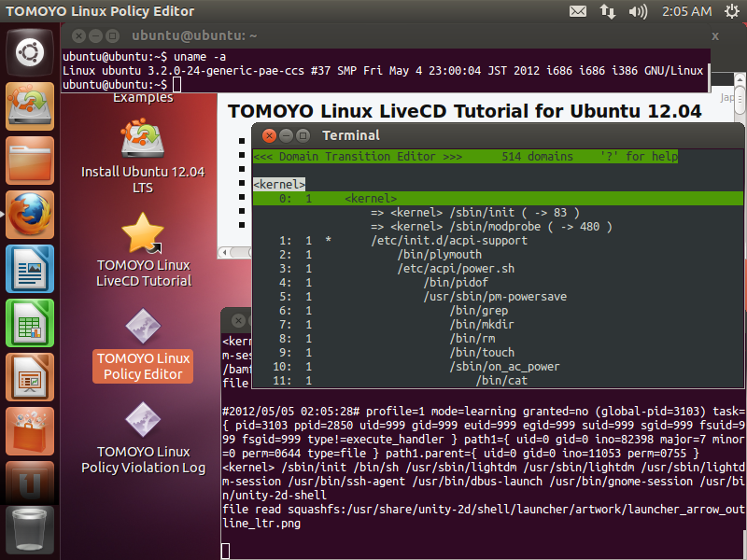The height and width of the screenshot is (560, 747).
Task: Close the ubuntu@ubuntu terminal window
Action: coord(79,35)
